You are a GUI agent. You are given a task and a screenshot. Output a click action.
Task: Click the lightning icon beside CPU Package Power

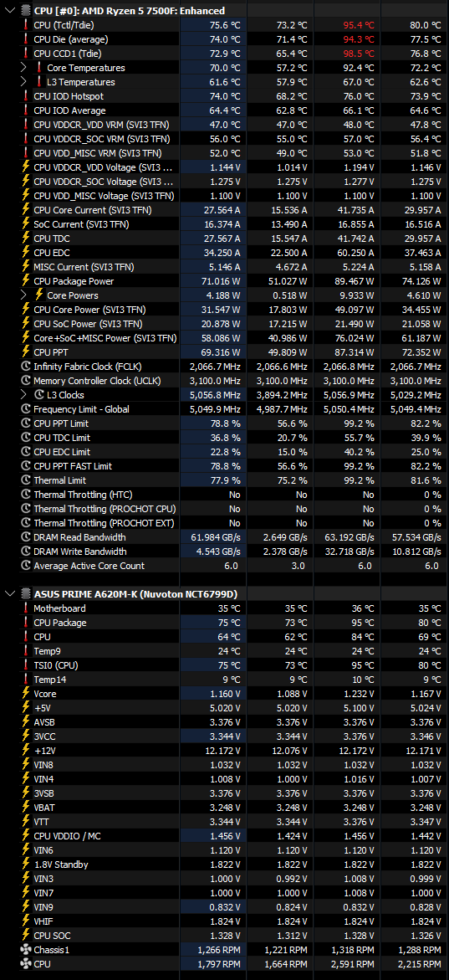click(x=26, y=280)
